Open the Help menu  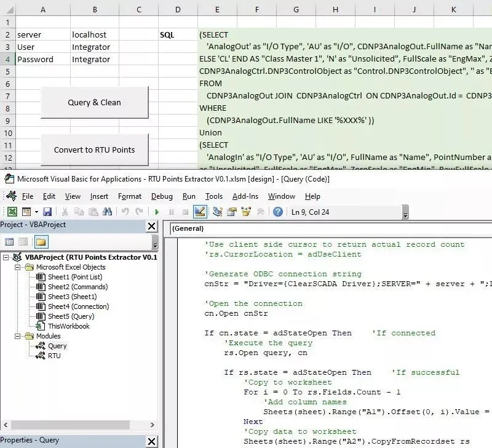pyautogui.click(x=312, y=196)
